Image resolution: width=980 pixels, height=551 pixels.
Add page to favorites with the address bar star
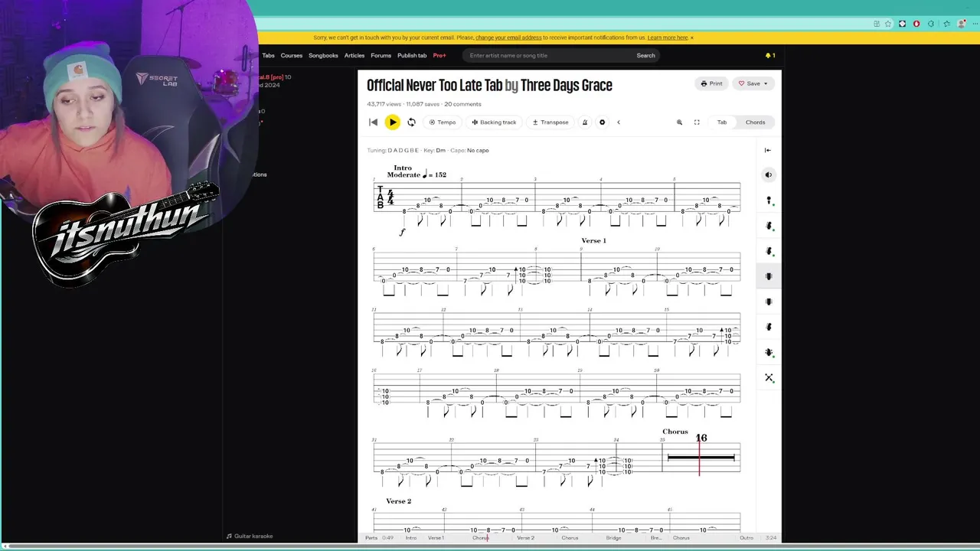point(890,24)
